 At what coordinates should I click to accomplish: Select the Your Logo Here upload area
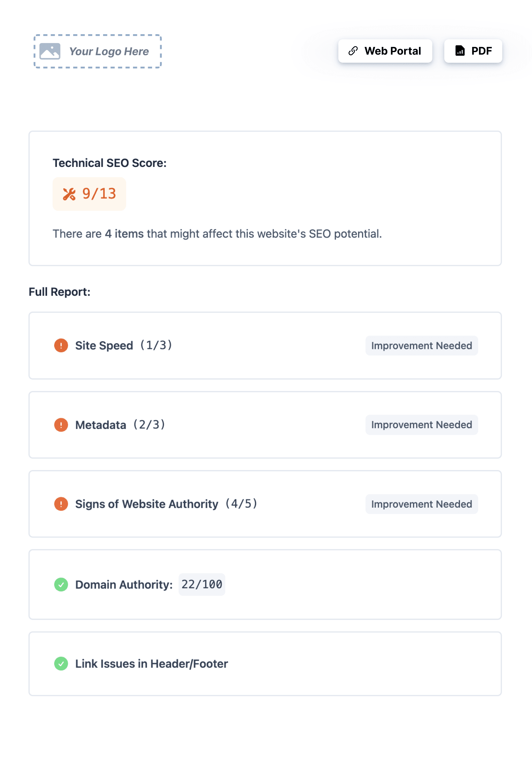tap(98, 51)
